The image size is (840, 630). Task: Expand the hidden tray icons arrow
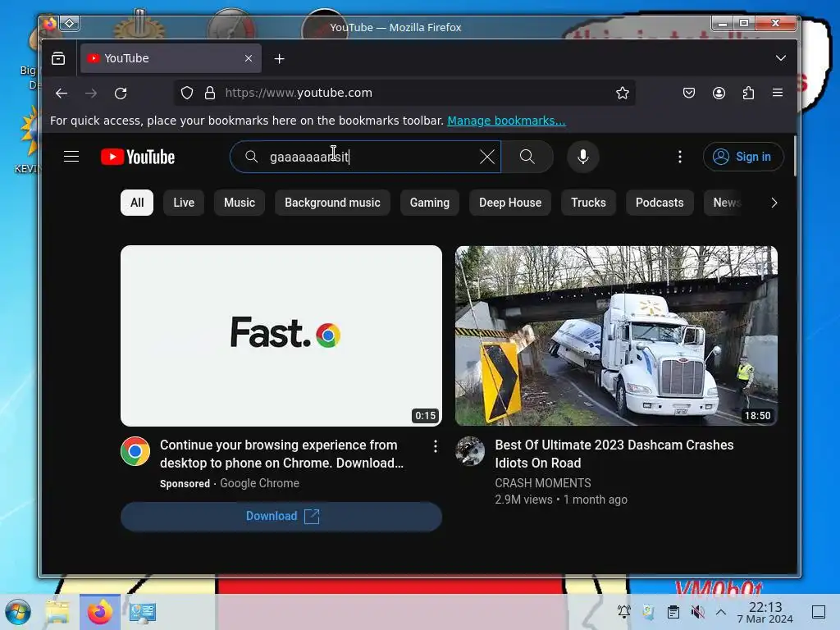click(721, 612)
